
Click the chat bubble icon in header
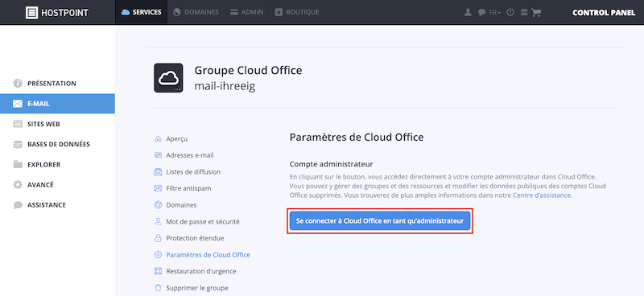[x=481, y=13]
